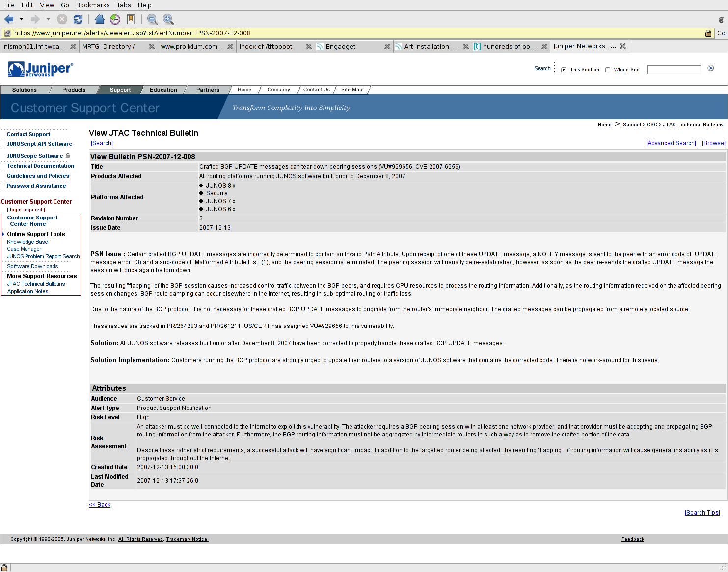Screen dimensions: 728x572
Task: Click the Stop loading icon
Action: [62, 19]
